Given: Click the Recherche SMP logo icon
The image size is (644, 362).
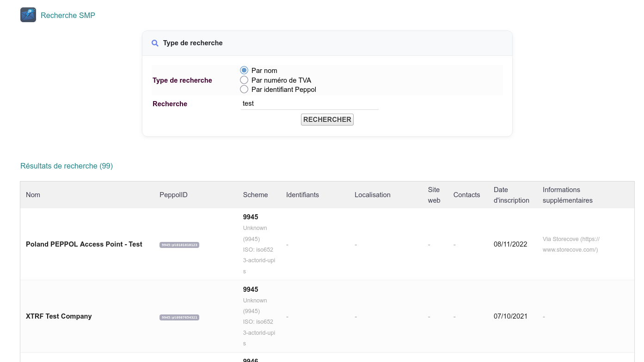Looking at the screenshot, I should (x=28, y=15).
